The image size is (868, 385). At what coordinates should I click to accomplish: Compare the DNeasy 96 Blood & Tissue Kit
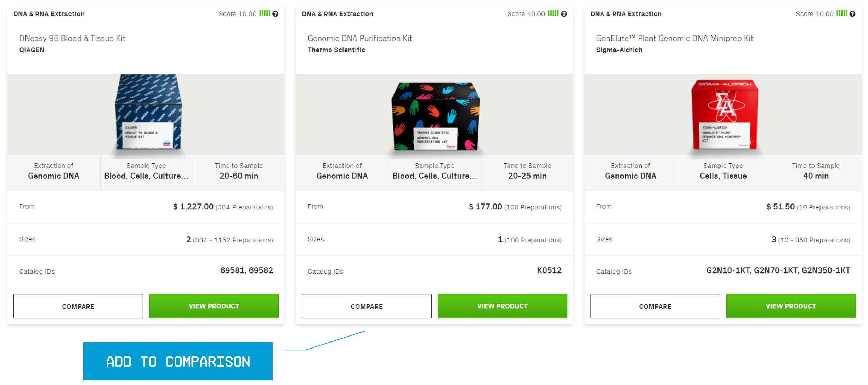[x=78, y=306]
